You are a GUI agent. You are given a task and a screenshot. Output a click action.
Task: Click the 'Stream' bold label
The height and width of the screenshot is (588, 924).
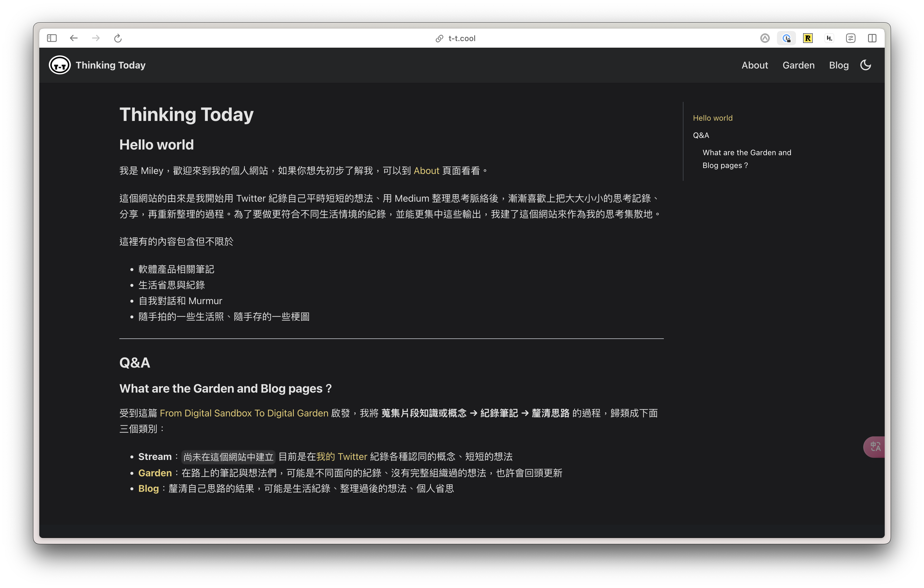(x=155, y=456)
